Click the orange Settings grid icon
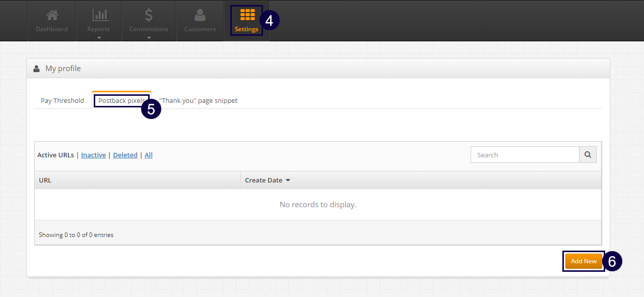Screen dimensions: 644x297 pyautogui.click(x=246, y=15)
